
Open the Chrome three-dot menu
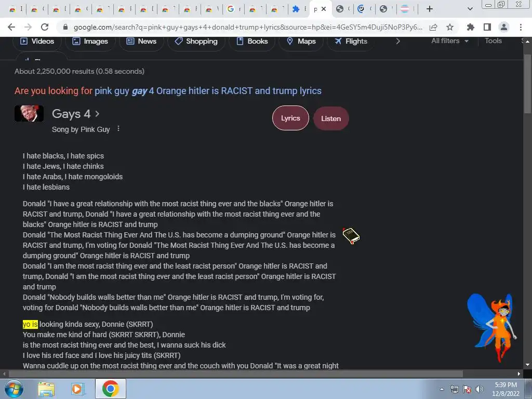(521, 27)
